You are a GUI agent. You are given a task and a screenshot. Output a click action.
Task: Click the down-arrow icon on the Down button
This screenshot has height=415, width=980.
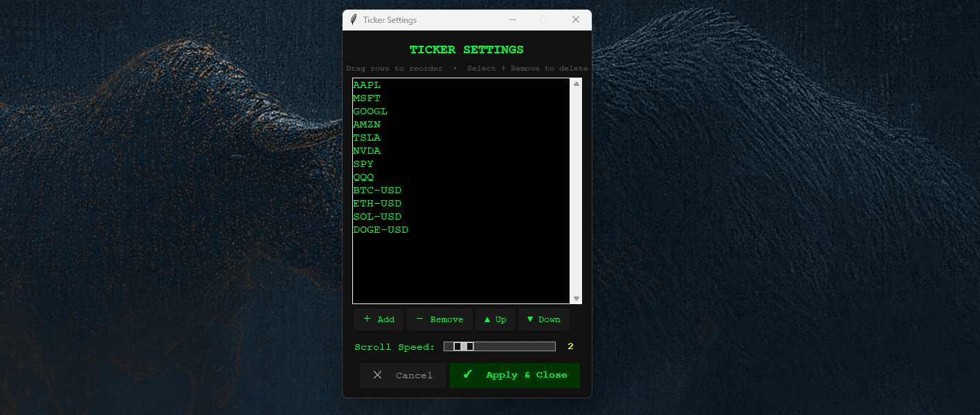pyautogui.click(x=531, y=319)
